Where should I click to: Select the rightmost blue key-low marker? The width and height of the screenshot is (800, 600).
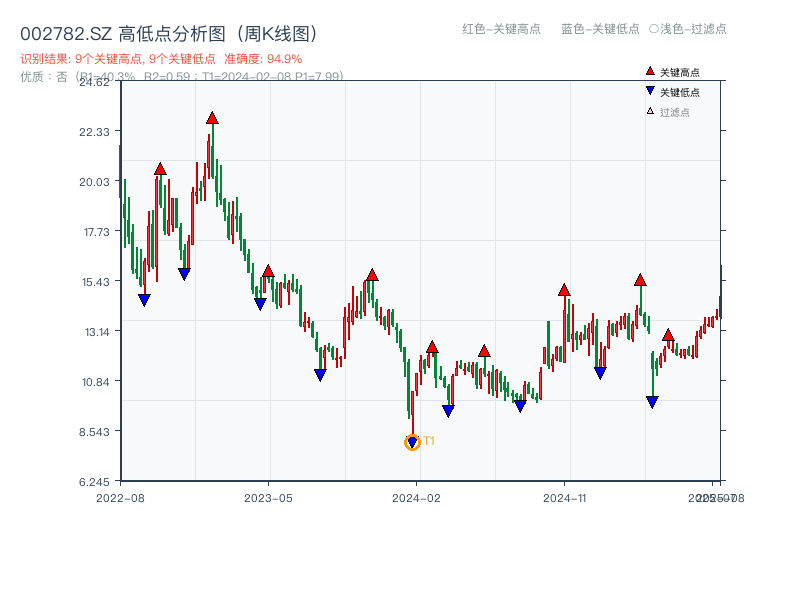pyautogui.click(x=652, y=402)
